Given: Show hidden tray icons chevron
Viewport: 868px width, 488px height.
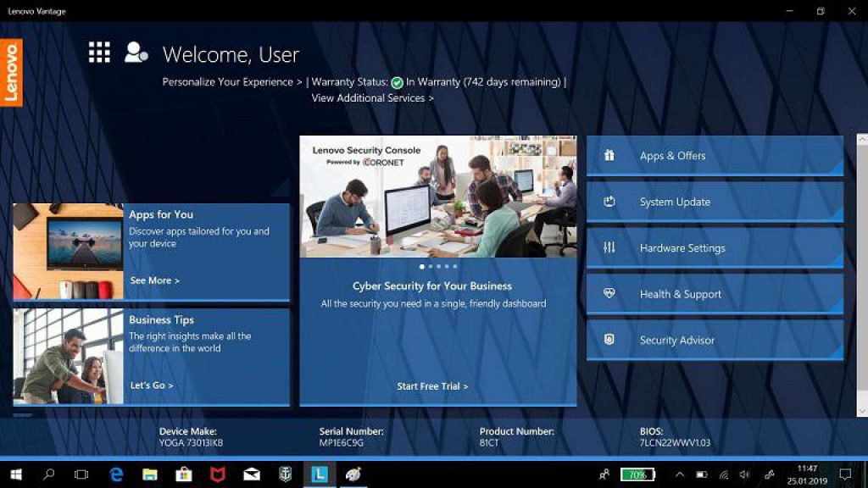Looking at the screenshot, I should pyautogui.click(x=680, y=474).
